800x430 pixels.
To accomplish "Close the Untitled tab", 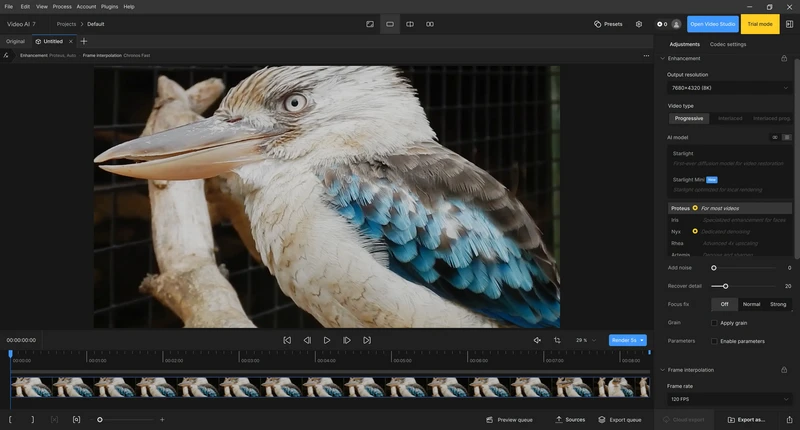I will 71,41.
